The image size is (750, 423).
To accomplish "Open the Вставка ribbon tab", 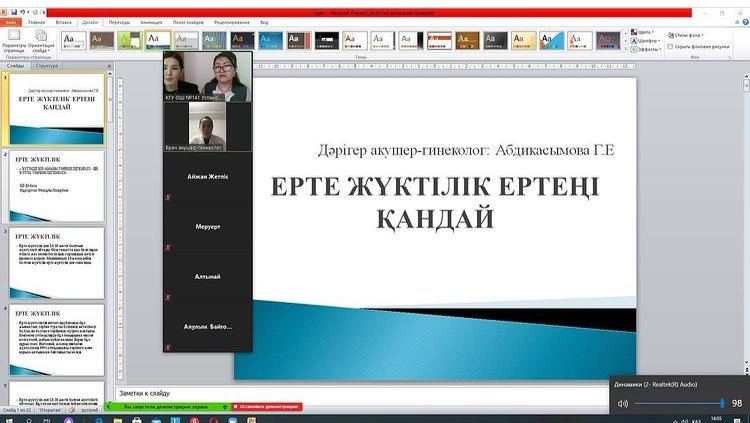I will (x=63, y=21).
